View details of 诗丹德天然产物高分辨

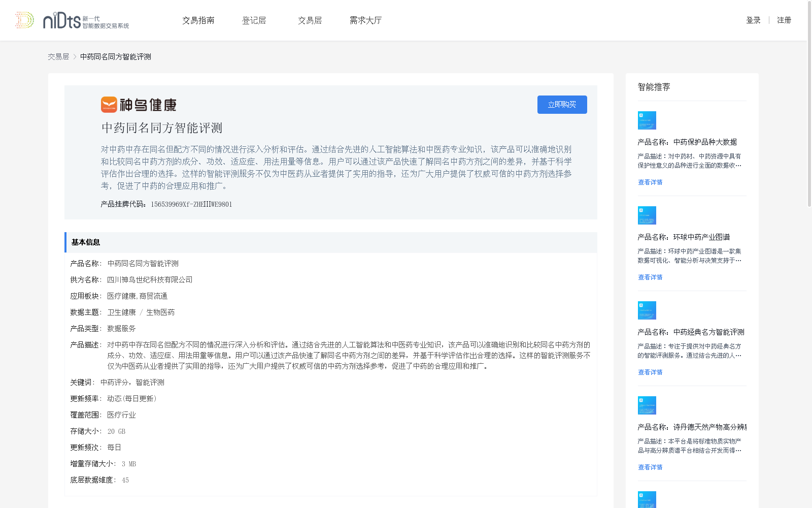pyautogui.click(x=650, y=467)
